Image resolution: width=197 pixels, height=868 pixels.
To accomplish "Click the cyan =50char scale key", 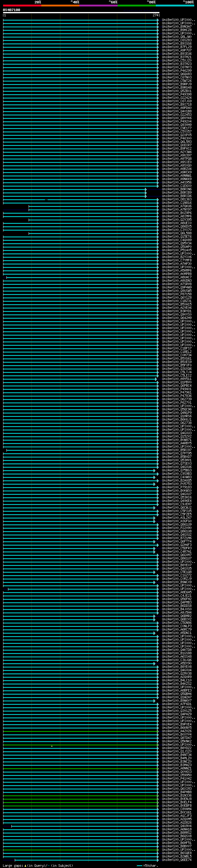I will click(x=147, y=866).
